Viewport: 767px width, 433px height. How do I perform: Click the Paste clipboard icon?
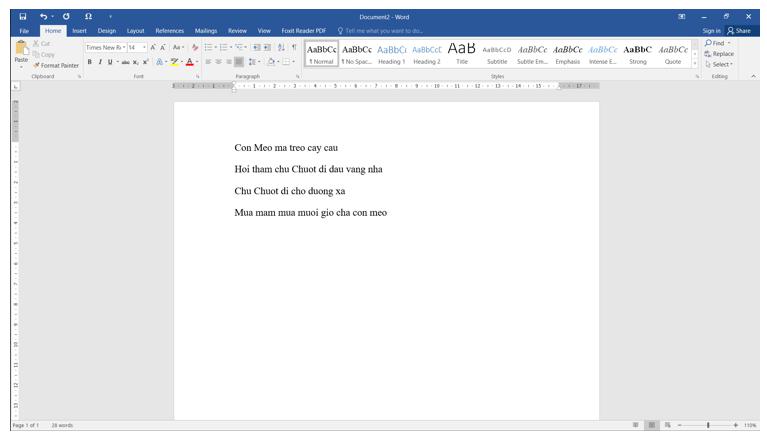click(21, 52)
